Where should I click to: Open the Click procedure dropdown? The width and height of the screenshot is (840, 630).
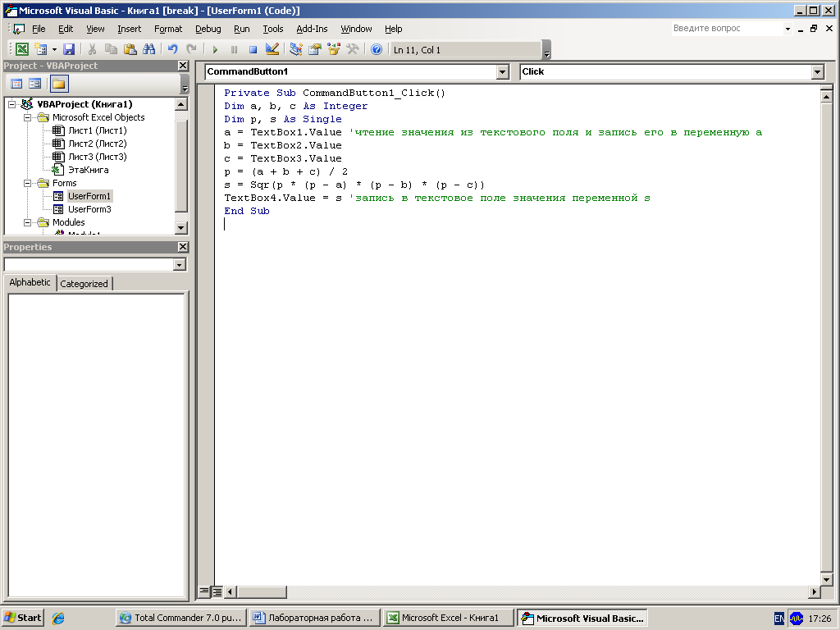[x=817, y=72]
